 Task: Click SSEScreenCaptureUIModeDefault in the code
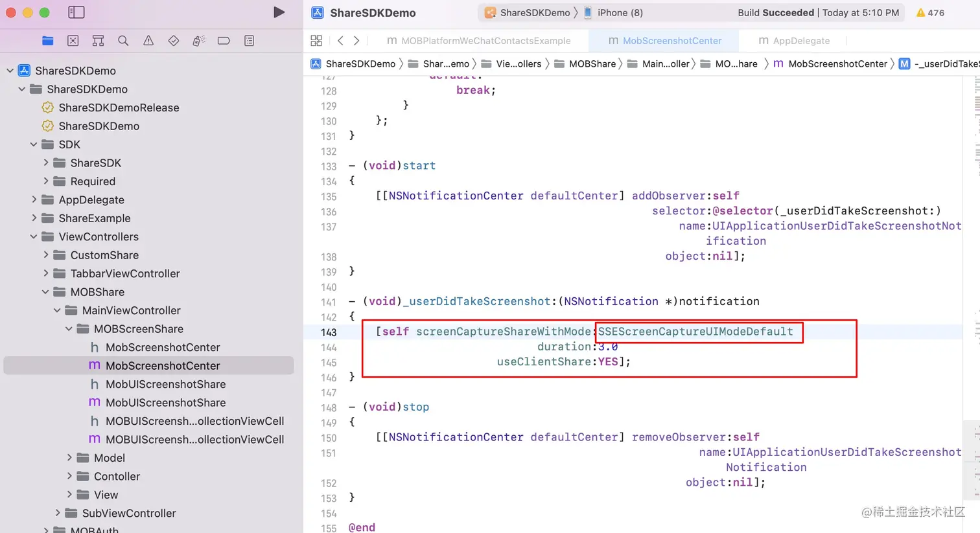695,332
